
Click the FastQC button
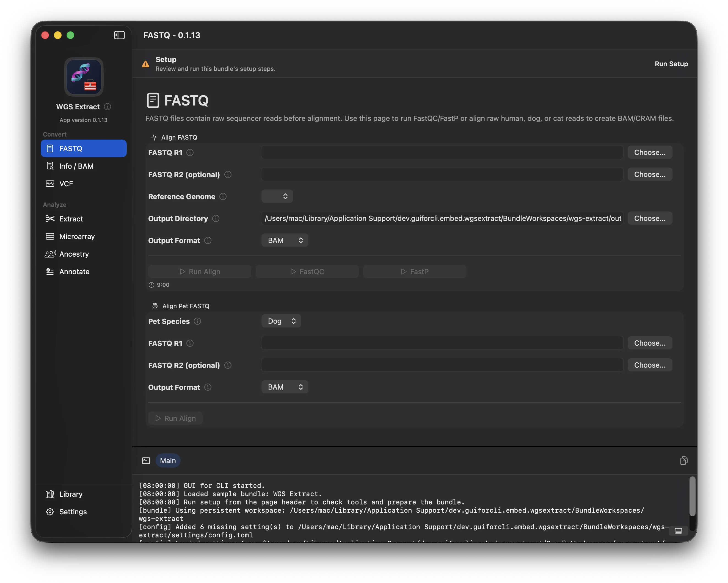click(307, 271)
